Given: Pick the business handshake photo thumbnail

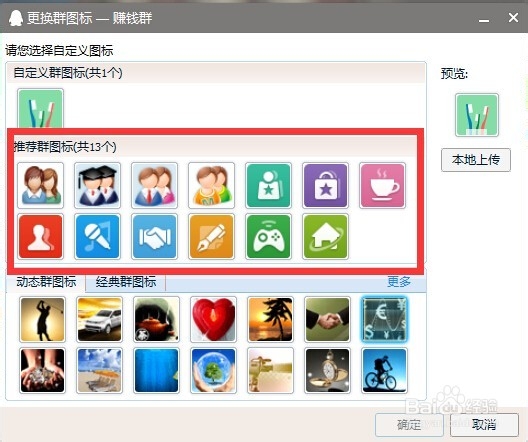Looking at the screenshot, I should (327, 319).
